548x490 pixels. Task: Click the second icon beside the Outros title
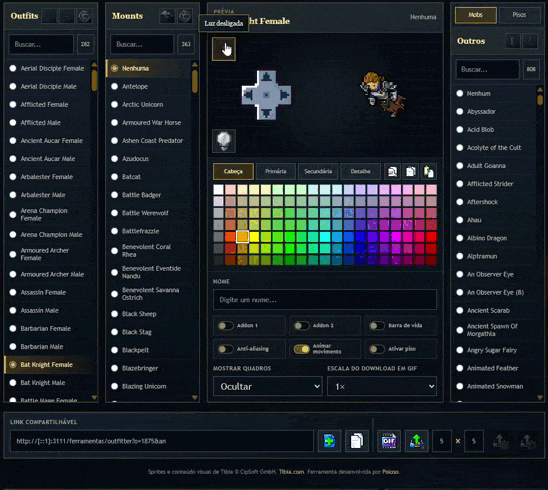coord(530,41)
